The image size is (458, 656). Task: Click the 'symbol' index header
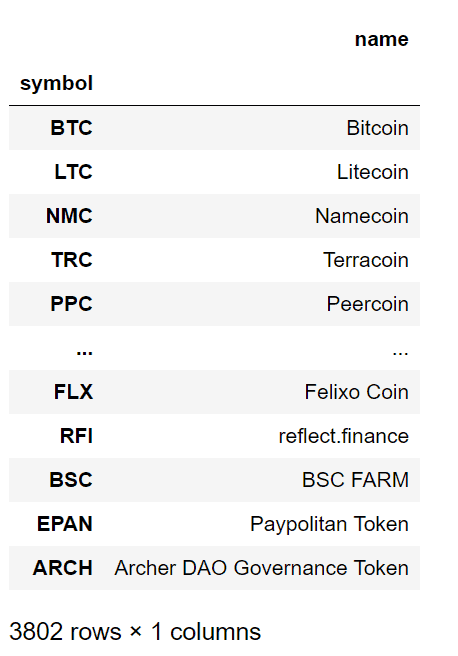tap(56, 83)
